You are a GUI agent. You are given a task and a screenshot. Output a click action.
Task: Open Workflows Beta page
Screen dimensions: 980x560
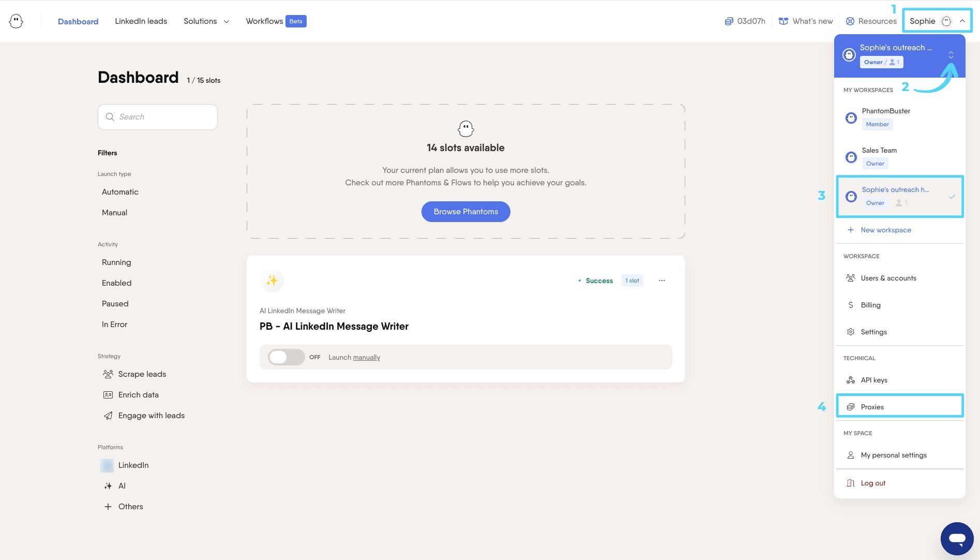[276, 21]
